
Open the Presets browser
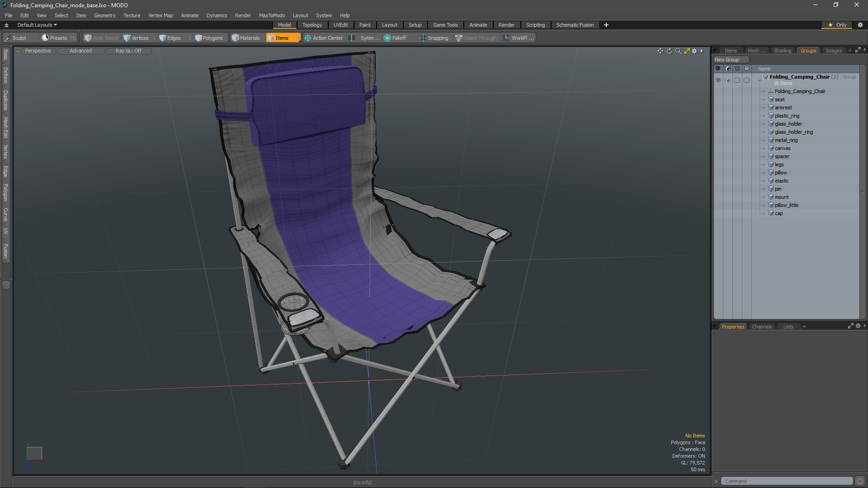click(x=58, y=38)
